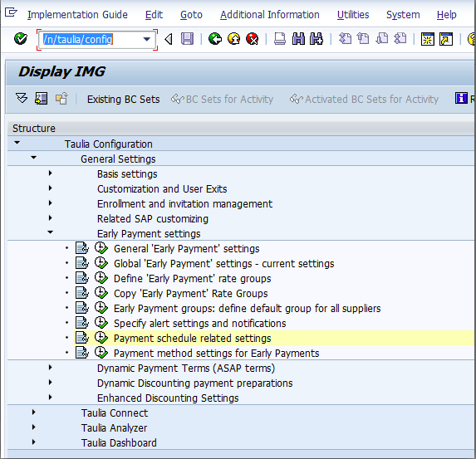Expand the Taulia Analyzer node
This screenshot has width=476, height=459.
tap(34, 427)
